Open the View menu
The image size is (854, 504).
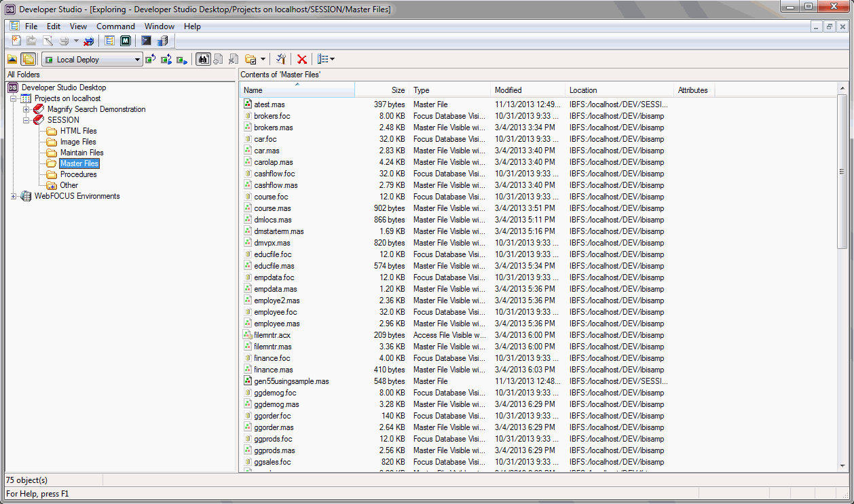[x=78, y=26]
